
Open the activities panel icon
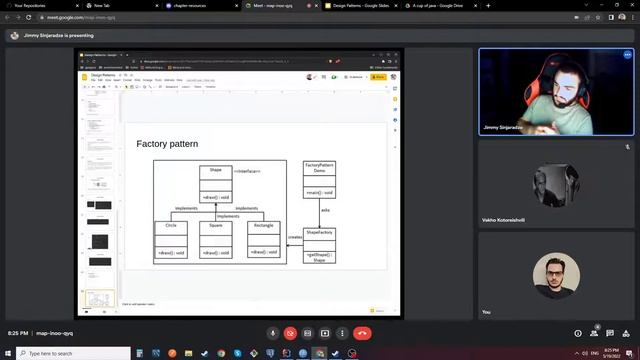[626, 333]
